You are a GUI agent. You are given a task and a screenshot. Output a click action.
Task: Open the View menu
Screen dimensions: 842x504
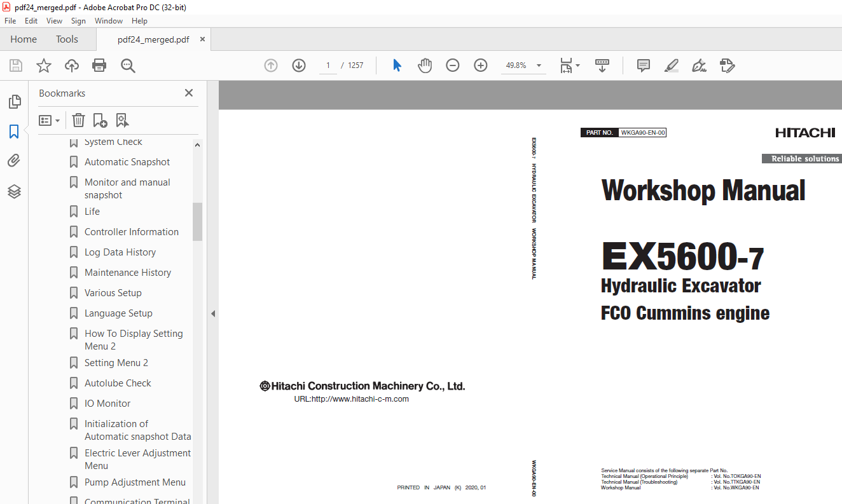click(55, 21)
